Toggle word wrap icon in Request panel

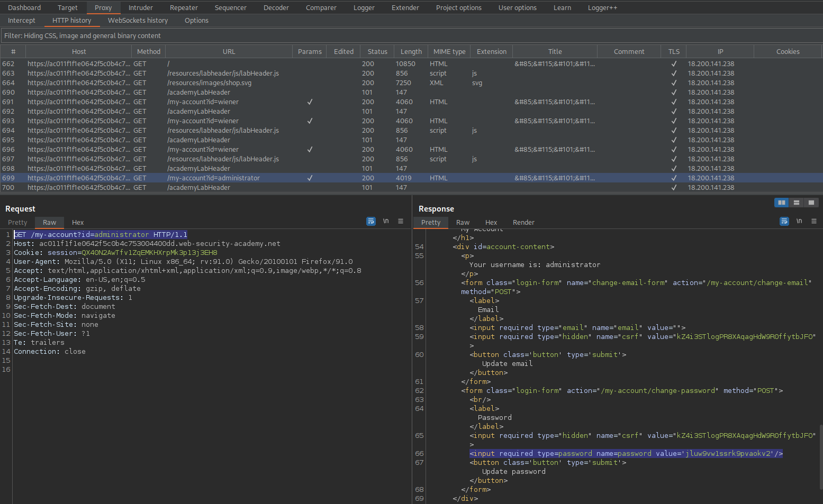click(371, 221)
